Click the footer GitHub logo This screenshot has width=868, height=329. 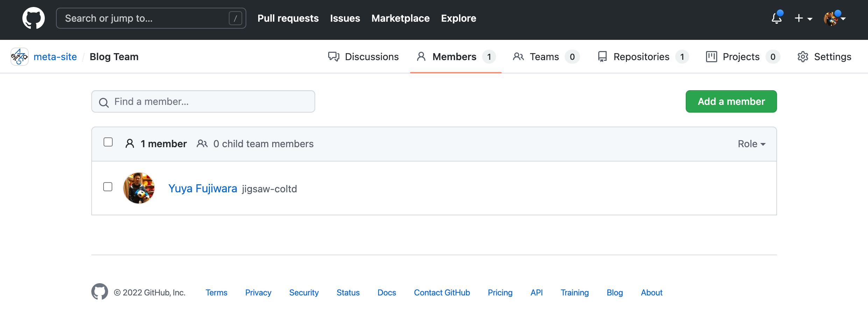100,292
